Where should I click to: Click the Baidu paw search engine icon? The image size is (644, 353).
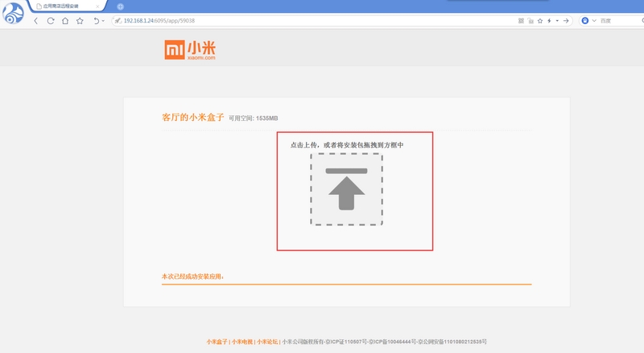point(585,21)
